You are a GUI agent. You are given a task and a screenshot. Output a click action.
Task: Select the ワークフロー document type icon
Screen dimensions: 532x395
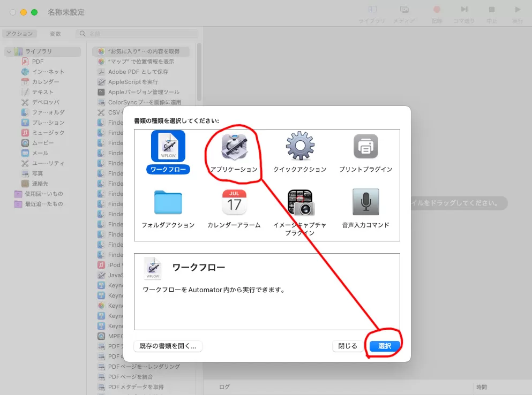tap(168, 146)
